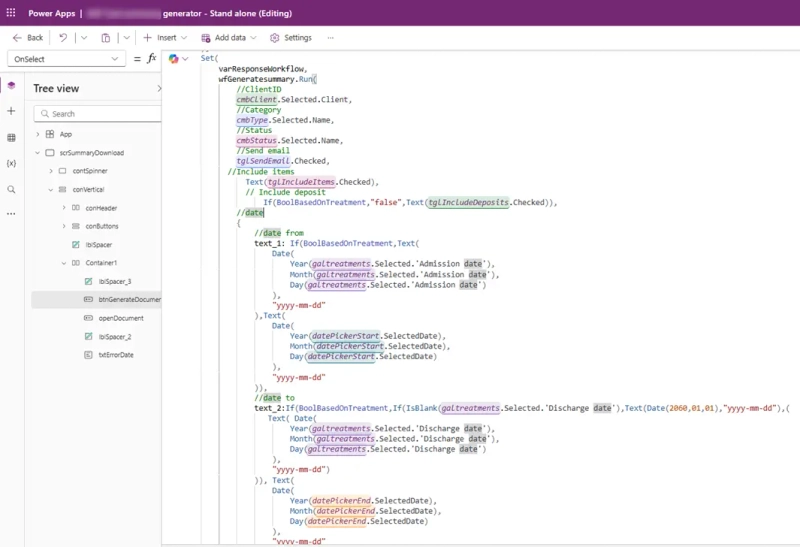Click the Back arrow button

(28, 38)
